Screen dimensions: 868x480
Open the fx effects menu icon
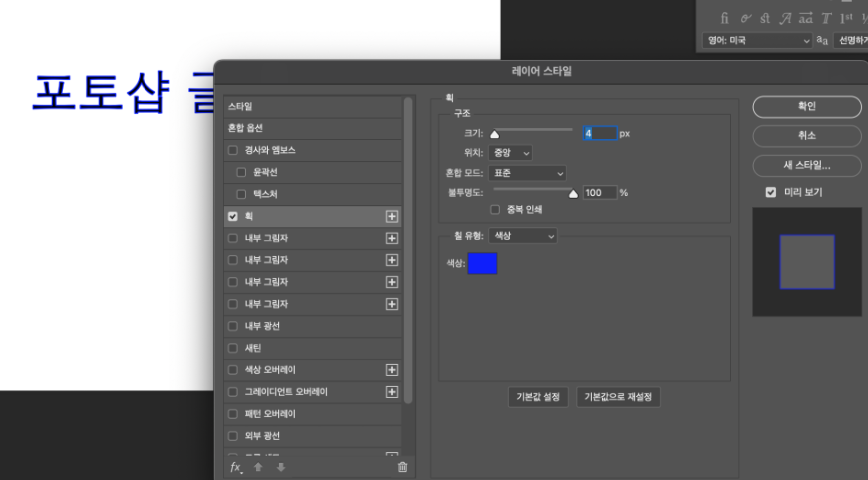pyautogui.click(x=236, y=467)
